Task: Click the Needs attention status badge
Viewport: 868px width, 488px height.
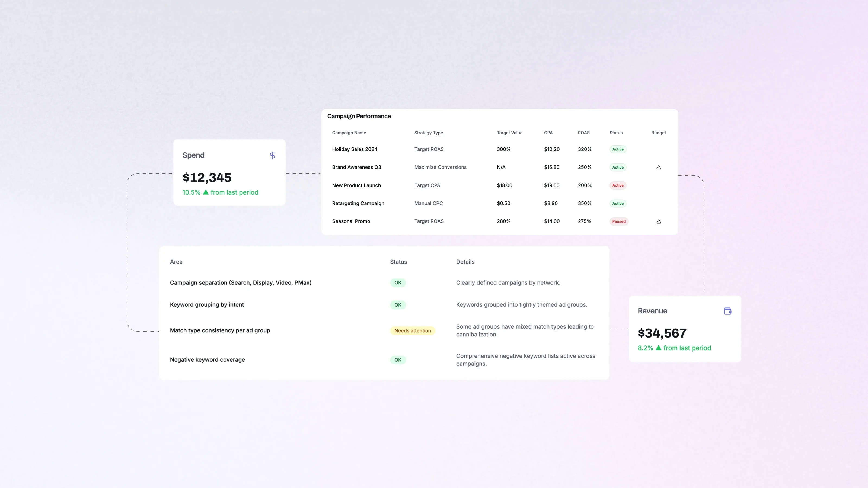Action: pos(412,331)
